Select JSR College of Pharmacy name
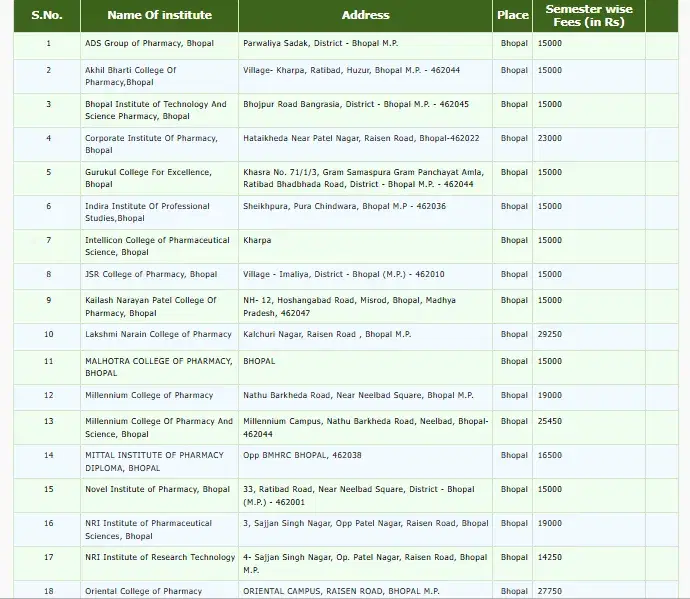690x599 pixels. pos(151,274)
